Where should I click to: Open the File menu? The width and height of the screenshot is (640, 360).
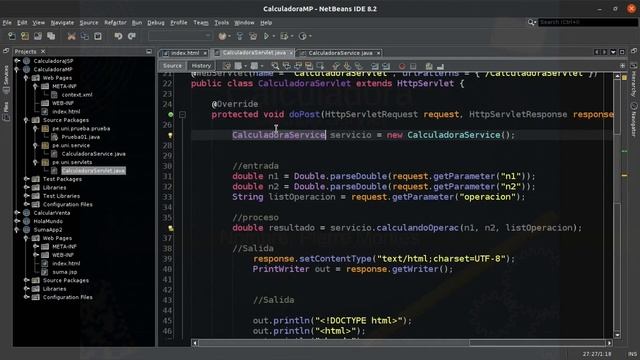pos(7,22)
